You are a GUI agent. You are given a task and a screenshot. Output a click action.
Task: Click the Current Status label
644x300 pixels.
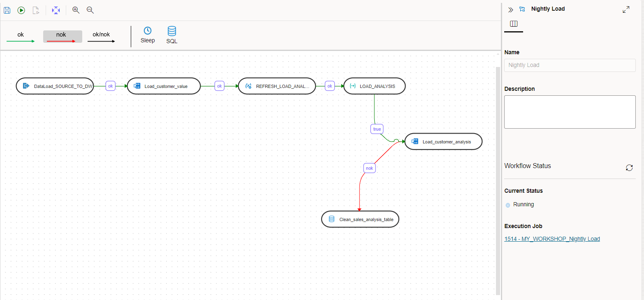(x=524, y=191)
